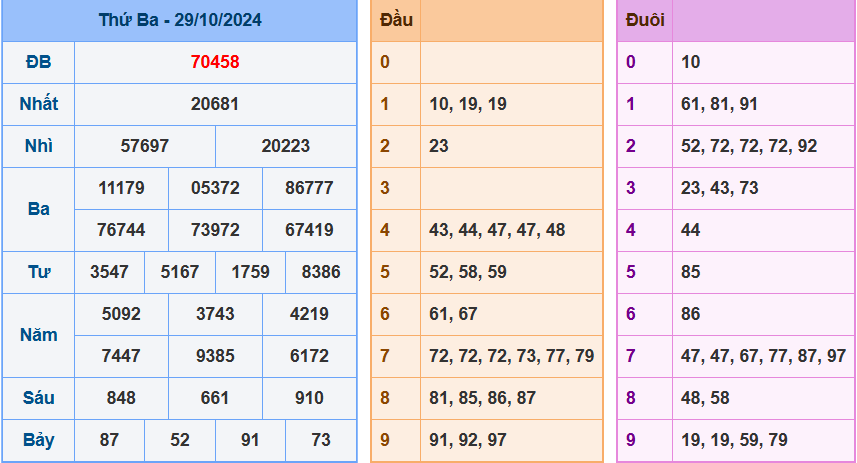Select seventh prize number 87
This screenshot has height=463, width=857.
109,440
